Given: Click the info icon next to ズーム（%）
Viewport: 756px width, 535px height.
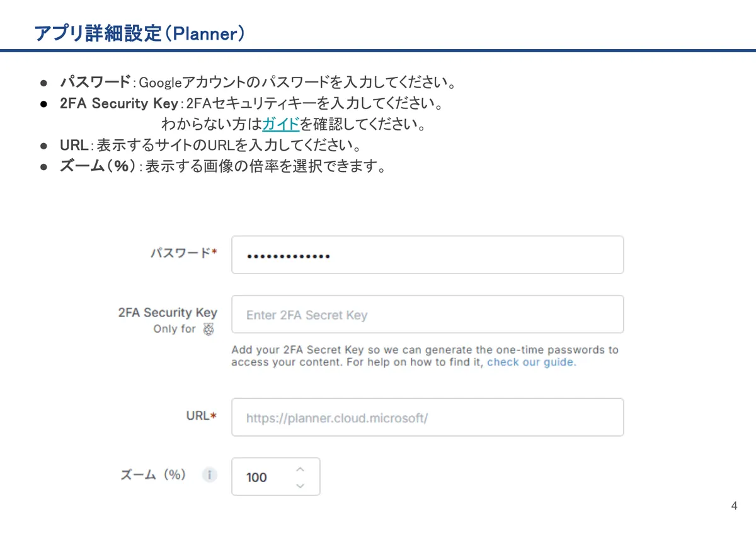Looking at the screenshot, I should pos(209,475).
